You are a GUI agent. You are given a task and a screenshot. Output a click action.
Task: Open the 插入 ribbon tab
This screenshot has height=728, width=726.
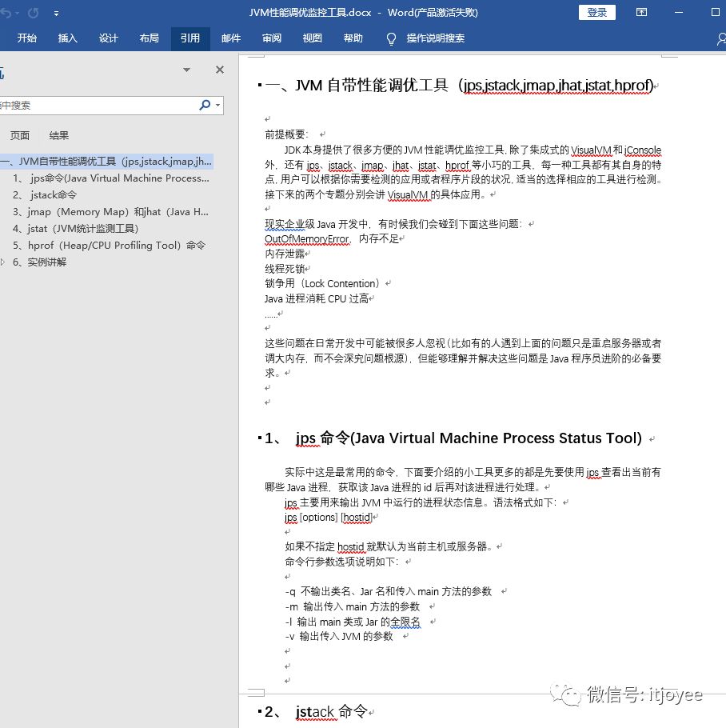67,38
